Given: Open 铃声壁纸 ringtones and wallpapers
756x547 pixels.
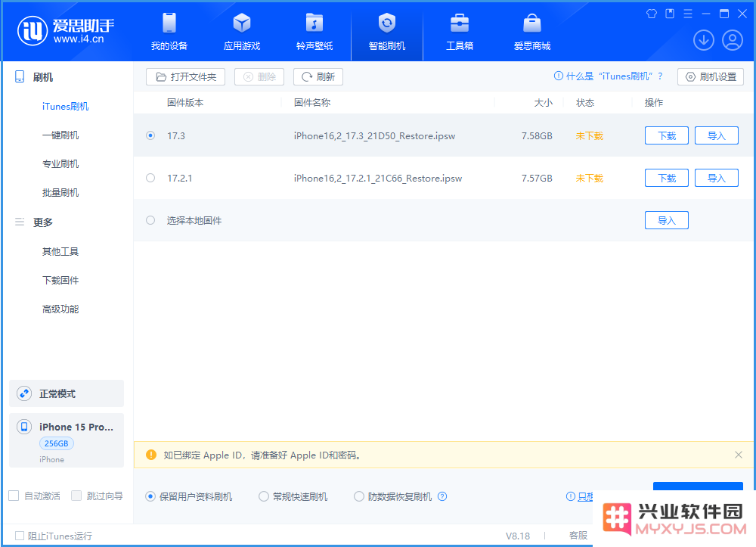Looking at the screenshot, I should 314,32.
